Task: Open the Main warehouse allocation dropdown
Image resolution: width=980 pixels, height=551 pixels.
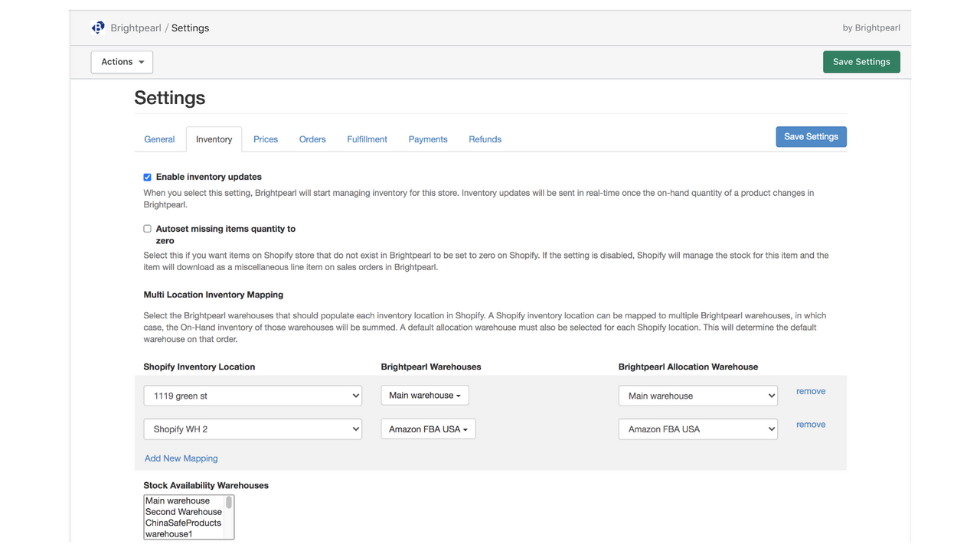Action: pyautogui.click(x=697, y=395)
